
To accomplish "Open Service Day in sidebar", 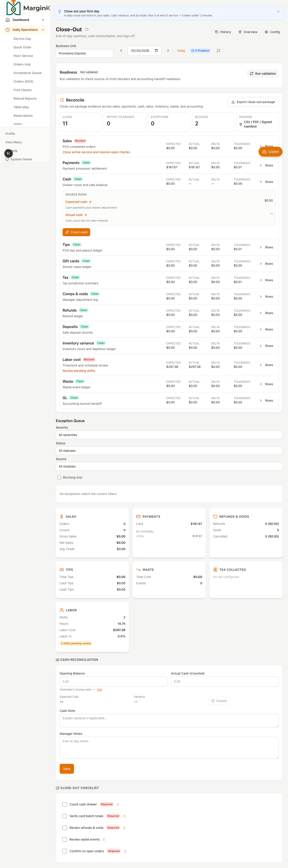I will point(22,39).
